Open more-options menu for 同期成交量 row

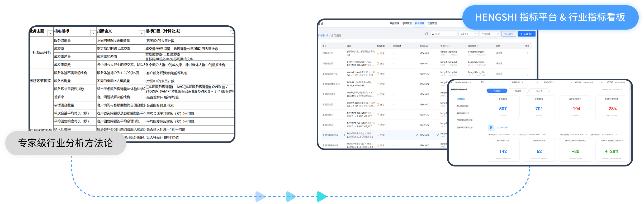coord(527,64)
